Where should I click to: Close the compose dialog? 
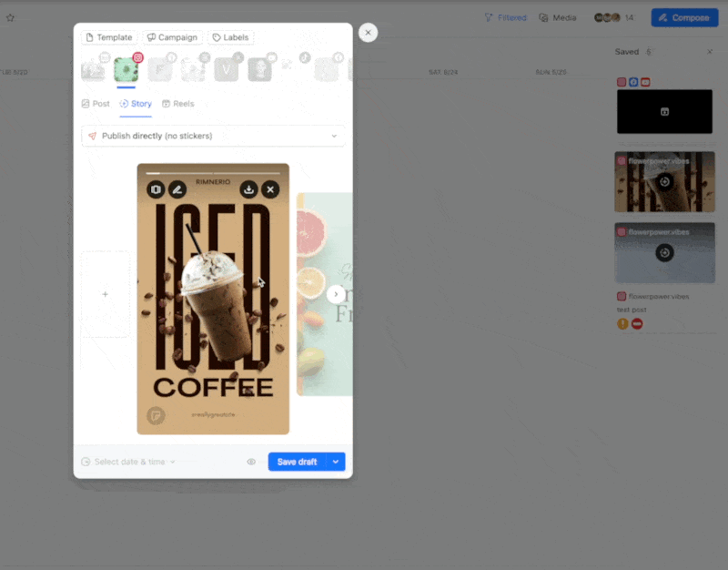click(x=368, y=33)
